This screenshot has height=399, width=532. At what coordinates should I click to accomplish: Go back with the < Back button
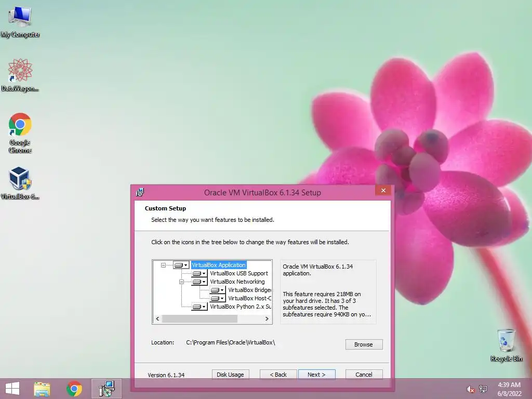coord(278,375)
